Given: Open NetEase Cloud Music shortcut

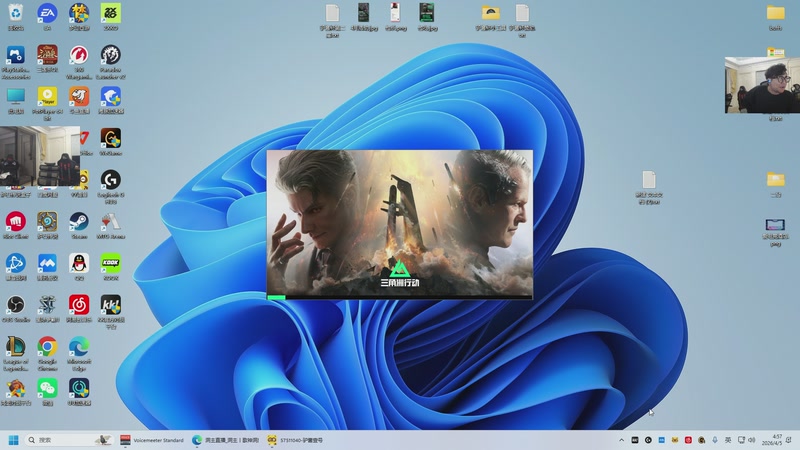Looking at the screenshot, I should tap(79, 305).
